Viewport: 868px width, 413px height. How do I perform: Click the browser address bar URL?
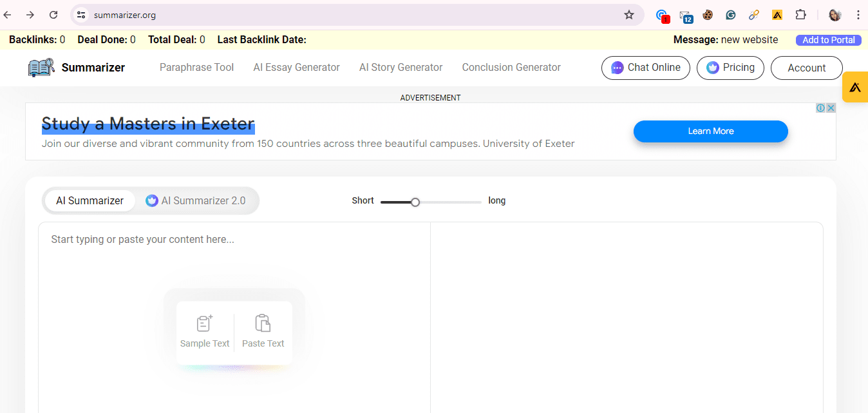pos(124,15)
